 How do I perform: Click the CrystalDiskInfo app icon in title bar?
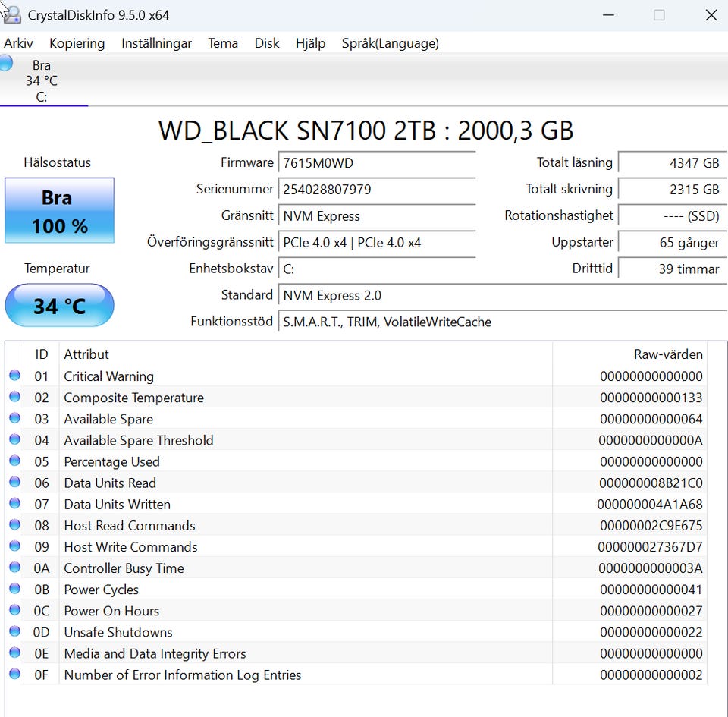(11, 14)
